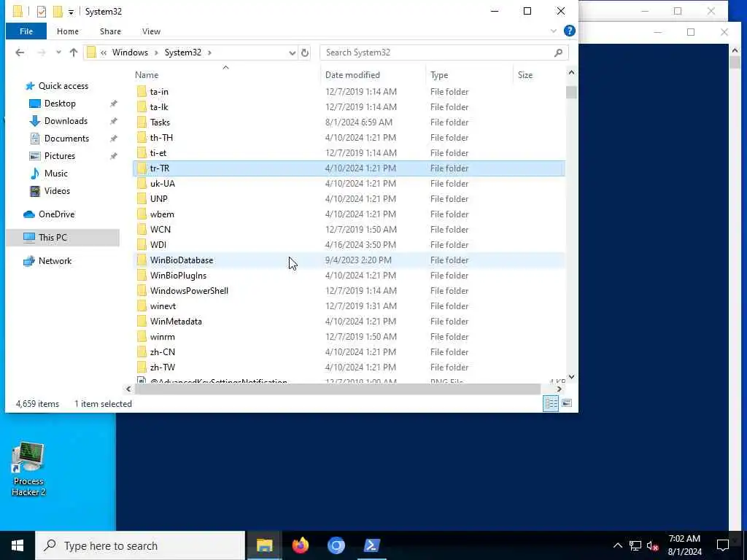Click the Back navigation arrow
This screenshot has width=747, height=560.
[x=20, y=52]
